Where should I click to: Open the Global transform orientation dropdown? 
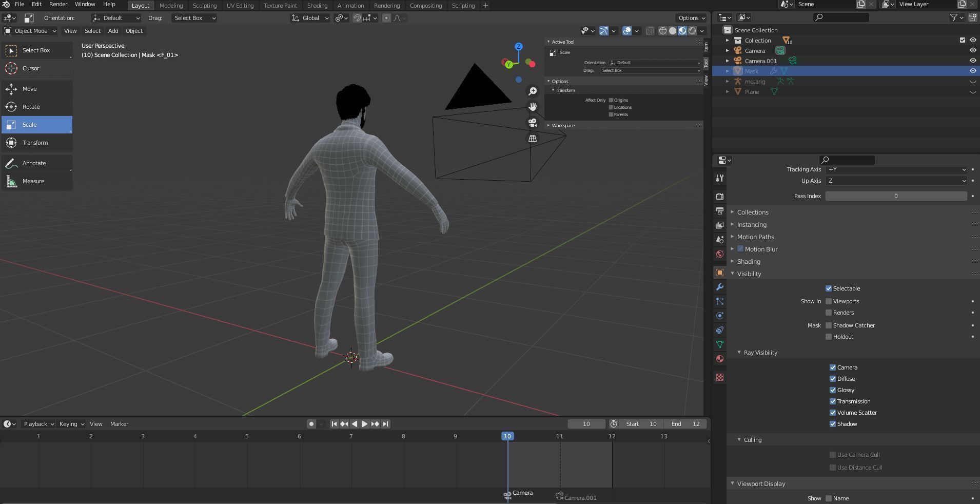point(310,18)
